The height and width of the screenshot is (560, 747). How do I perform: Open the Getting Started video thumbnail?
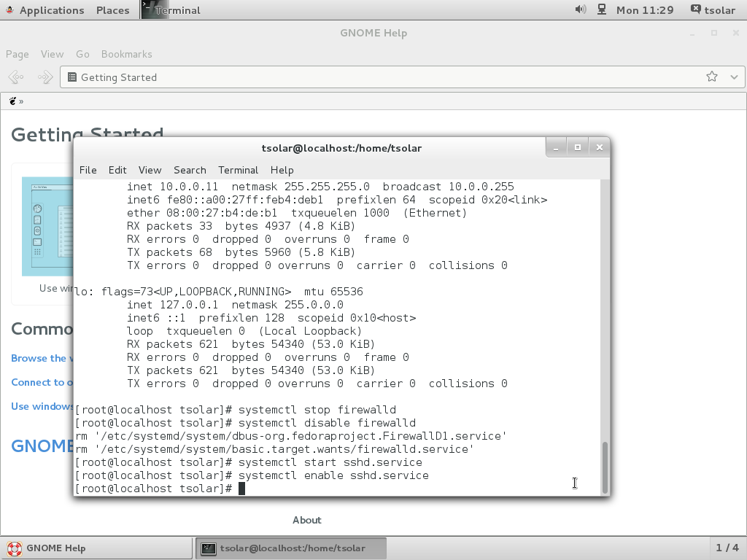coord(47,226)
